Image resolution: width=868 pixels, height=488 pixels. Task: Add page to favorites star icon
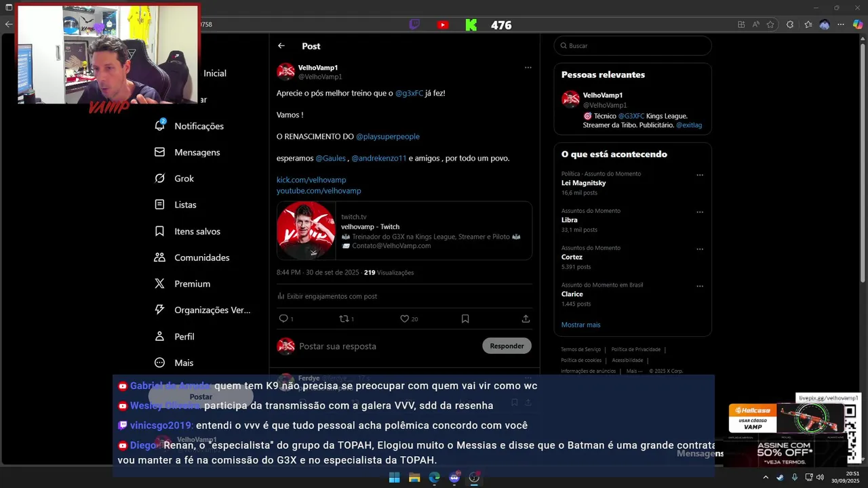click(x=770, y=24)
